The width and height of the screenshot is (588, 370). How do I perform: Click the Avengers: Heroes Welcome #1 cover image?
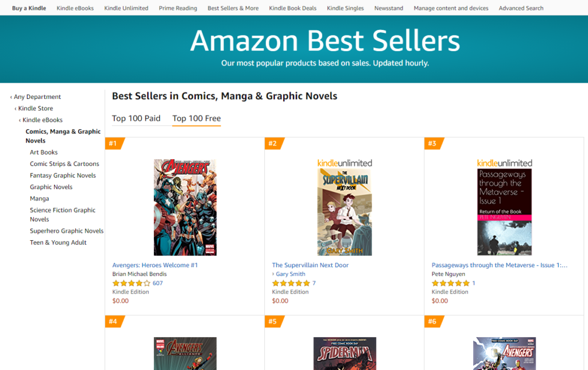pyautogui.click(x=185, y=207)
